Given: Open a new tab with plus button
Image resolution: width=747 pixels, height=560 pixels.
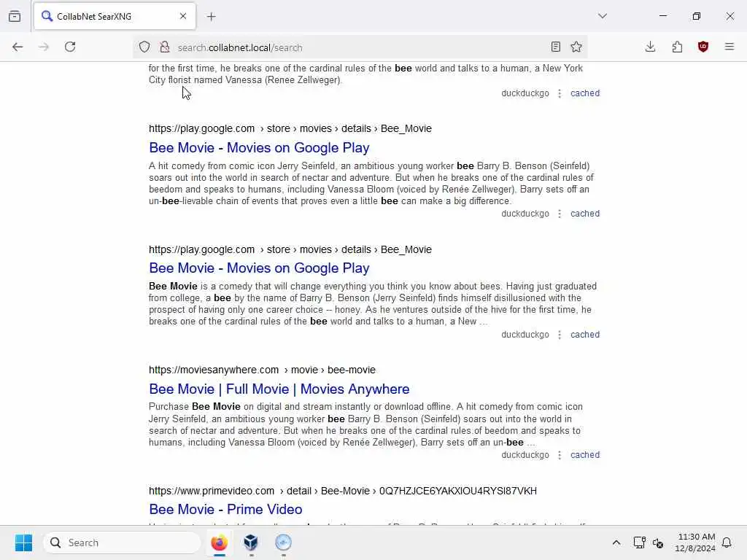Looking at the screenshot, I should [212, 17].
